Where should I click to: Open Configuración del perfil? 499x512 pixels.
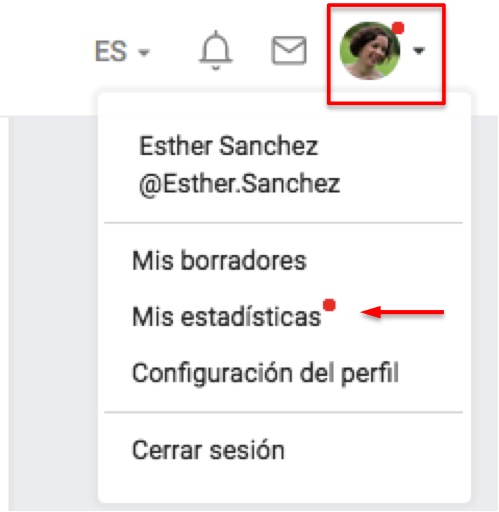tap(265, 374)
